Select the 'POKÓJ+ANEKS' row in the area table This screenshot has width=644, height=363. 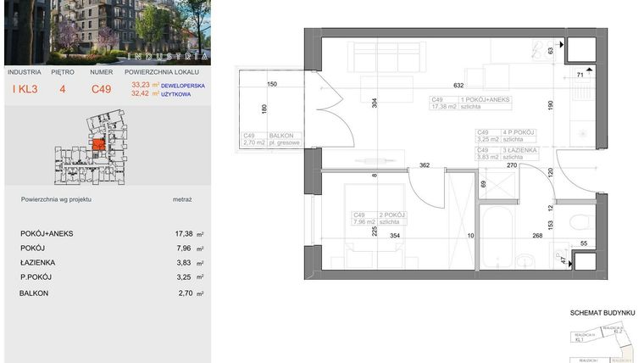[112, 233]
